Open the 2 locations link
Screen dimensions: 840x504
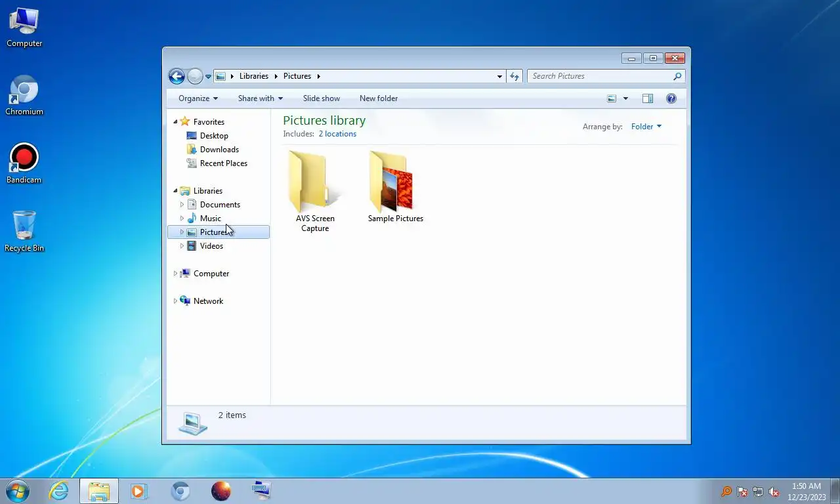coord(337,134)
